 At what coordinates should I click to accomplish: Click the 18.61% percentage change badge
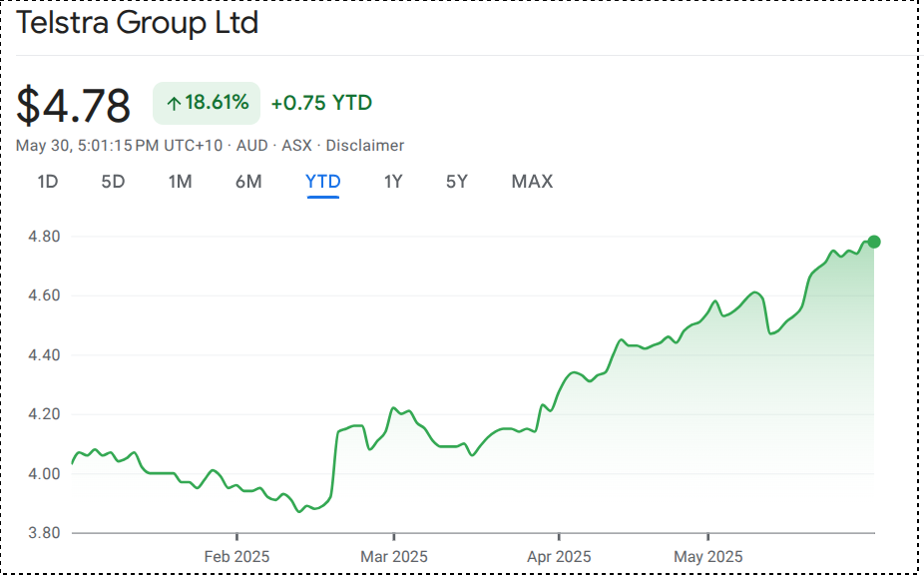(x=207, y=103)
